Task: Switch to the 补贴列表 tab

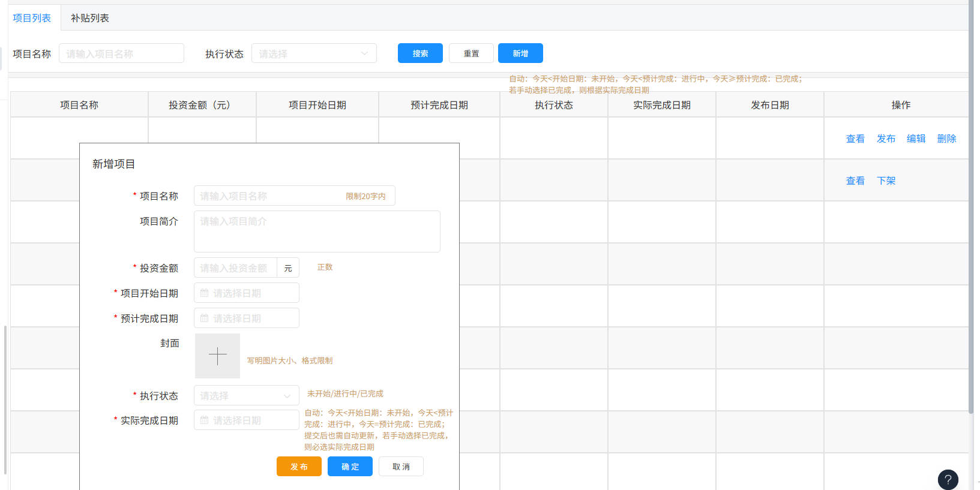Action: coord(90,18)
